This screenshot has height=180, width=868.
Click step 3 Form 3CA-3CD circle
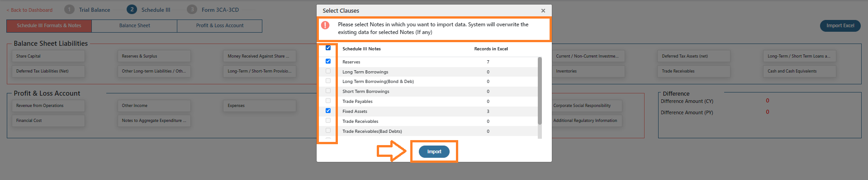pyautogui.click(x=192, y=10)
